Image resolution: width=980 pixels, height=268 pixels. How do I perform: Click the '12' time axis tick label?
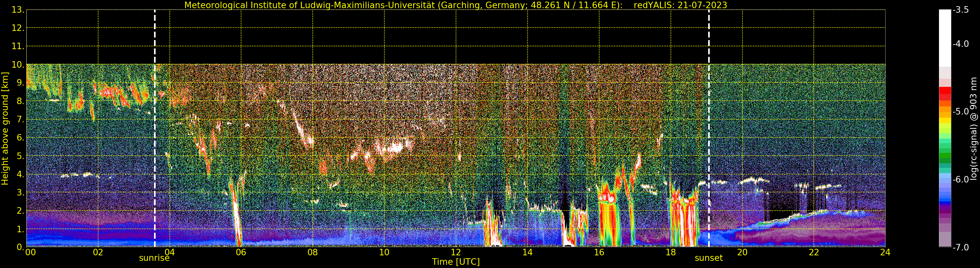[456, 252]
